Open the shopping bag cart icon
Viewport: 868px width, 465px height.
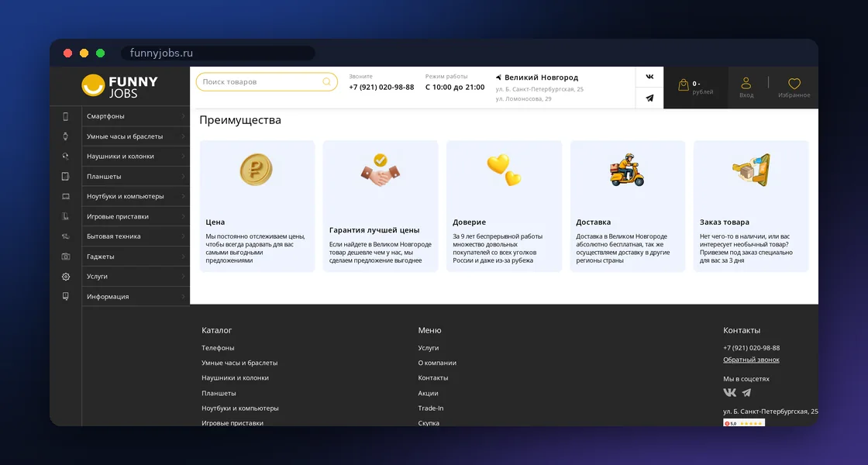click(x=684, y=84)
